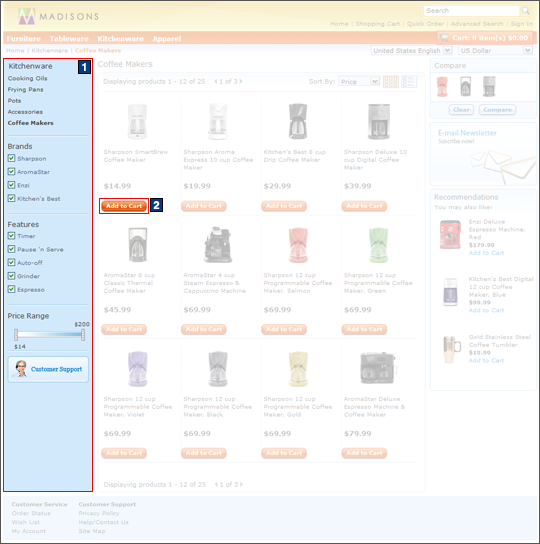Switch to grid view icon
The height and width of the screenshot is (544, 540).
click(x=391, y=82)
